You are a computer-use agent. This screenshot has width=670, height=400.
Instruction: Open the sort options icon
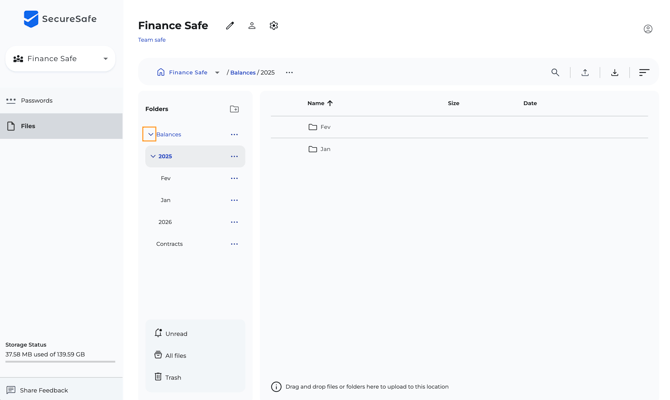pyautogui.click(x=644, y=72)
